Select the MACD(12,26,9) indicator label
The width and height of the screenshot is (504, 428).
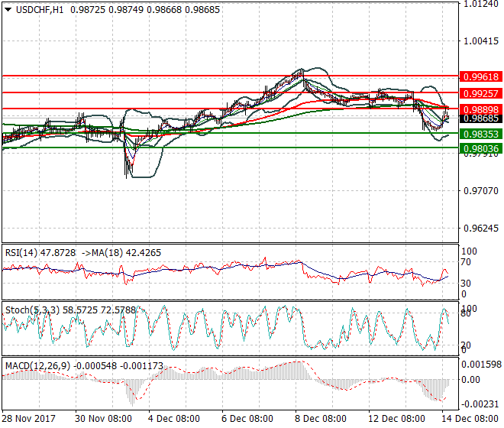tap(38, 366)
